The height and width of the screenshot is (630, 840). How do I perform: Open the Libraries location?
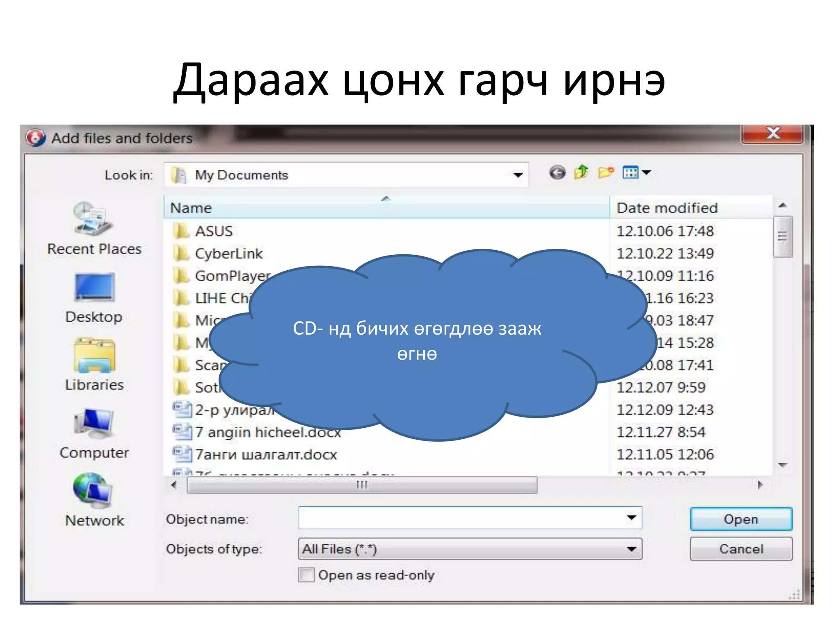[x=94, y=365]
